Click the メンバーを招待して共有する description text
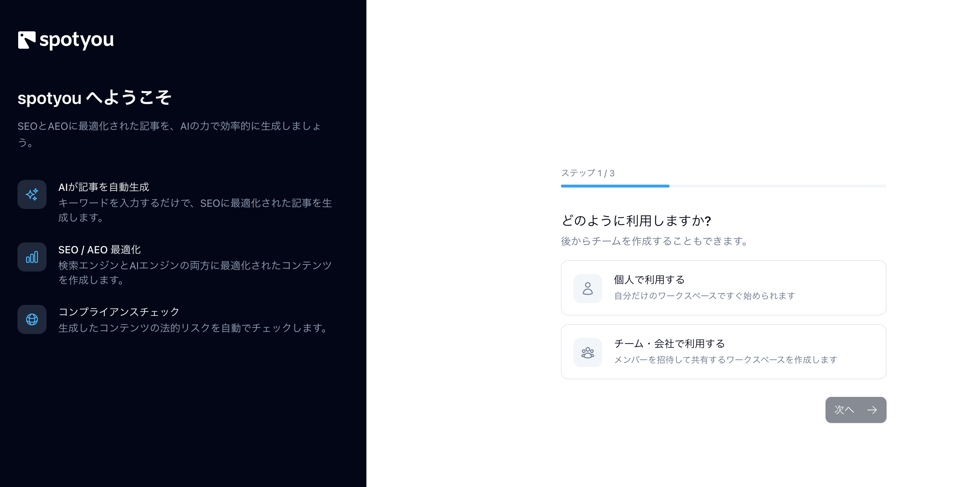Viewport: 980px width, 487px height. click(x=726, y=360)
